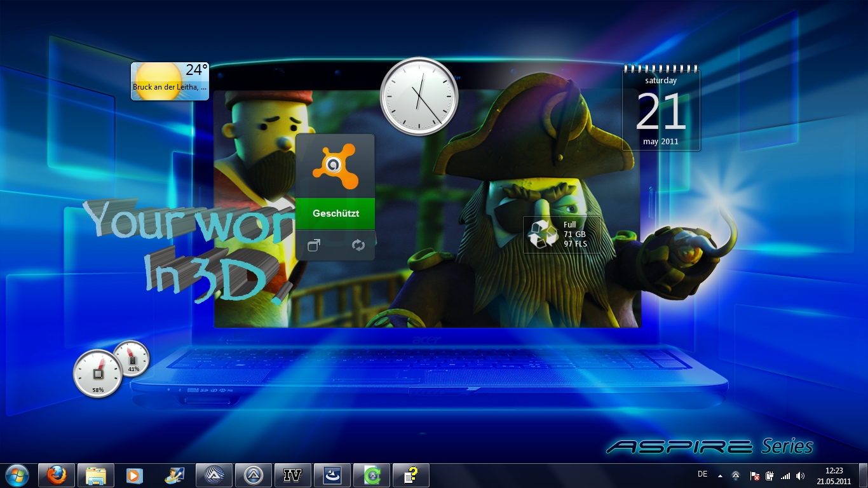This screenshot has height=488, width=868.
Task: Click the Windows Start button
Action: coord(17,475)
